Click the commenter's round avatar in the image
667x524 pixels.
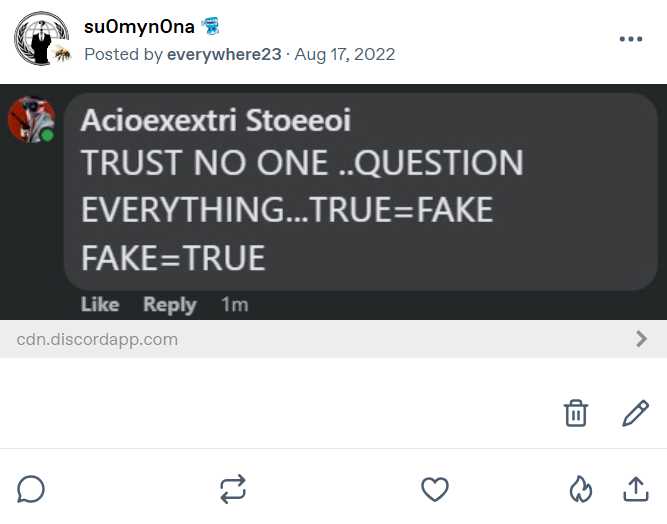coord(30,120)
